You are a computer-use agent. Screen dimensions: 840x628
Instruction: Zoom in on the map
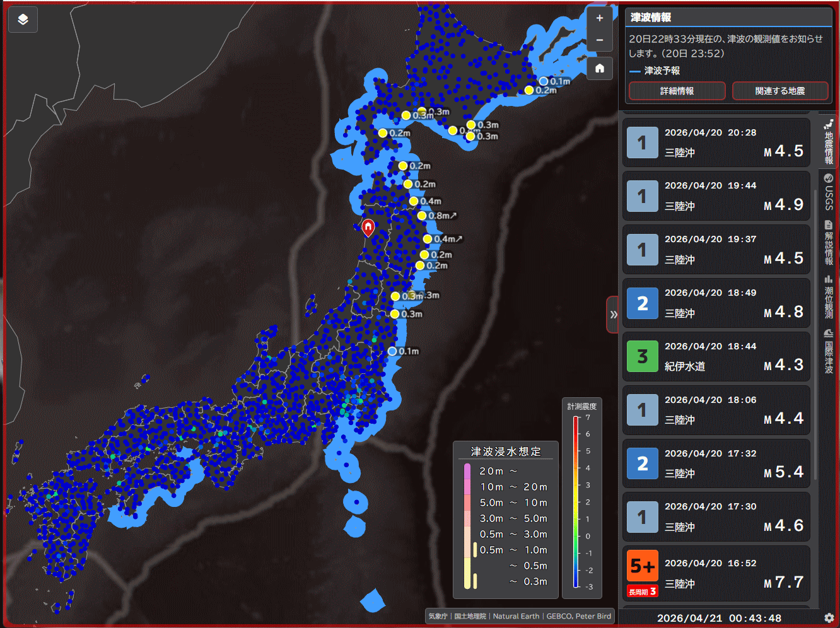click(599, 18)
